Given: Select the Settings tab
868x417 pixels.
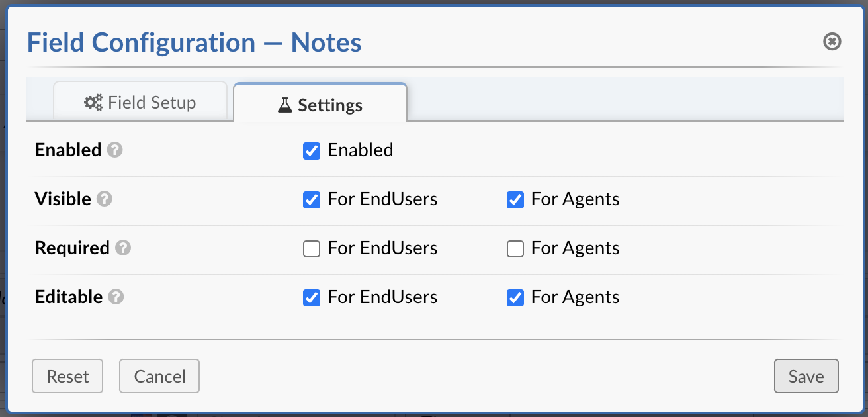Looking at the screenshot, I should tap(320, 105).
